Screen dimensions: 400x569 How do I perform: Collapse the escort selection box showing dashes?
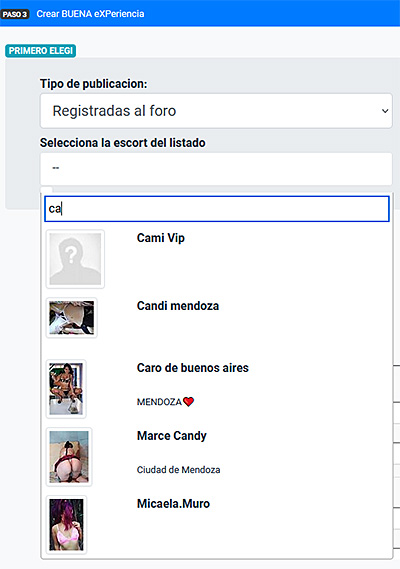point(216,169)
